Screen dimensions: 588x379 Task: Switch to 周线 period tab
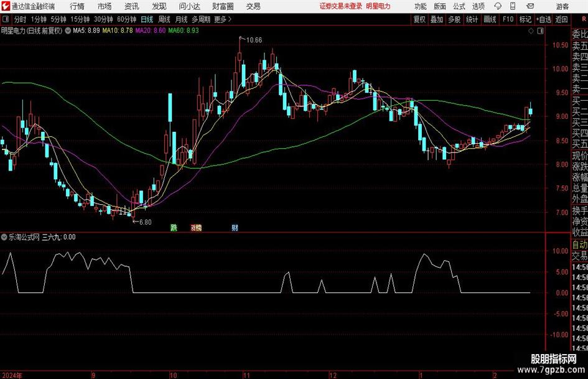(x=164, y=19)
